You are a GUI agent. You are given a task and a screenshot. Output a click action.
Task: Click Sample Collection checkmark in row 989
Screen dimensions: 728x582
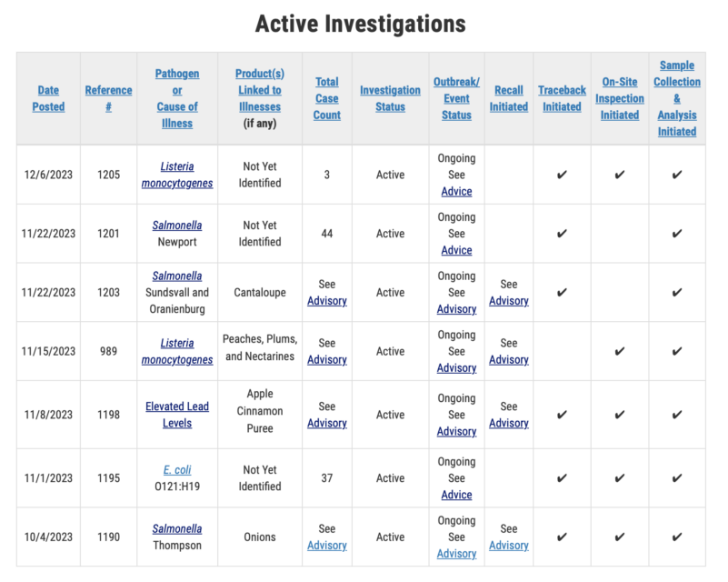[677, 352]
